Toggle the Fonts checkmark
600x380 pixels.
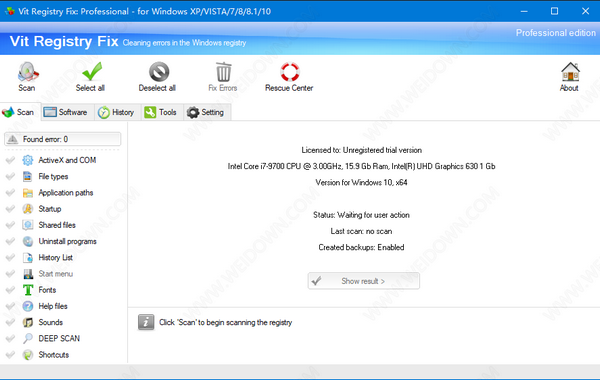10,290
